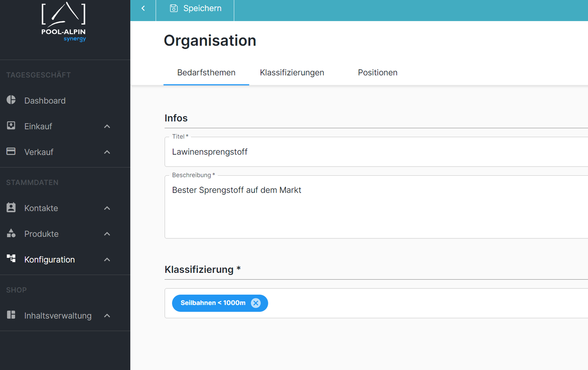Click the Kontakte address book icon
Viewport: 588px width, 370px height.
(11, 208)
